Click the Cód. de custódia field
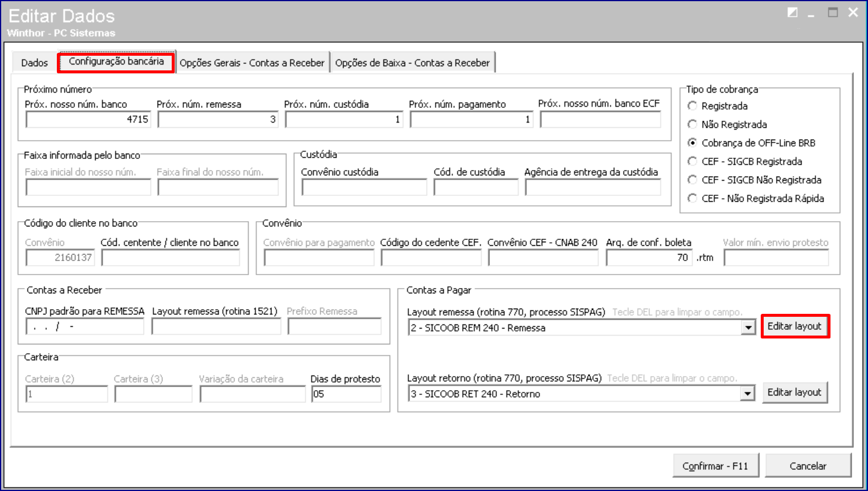This screenshot has height=491, width=868. click(476, 188)
